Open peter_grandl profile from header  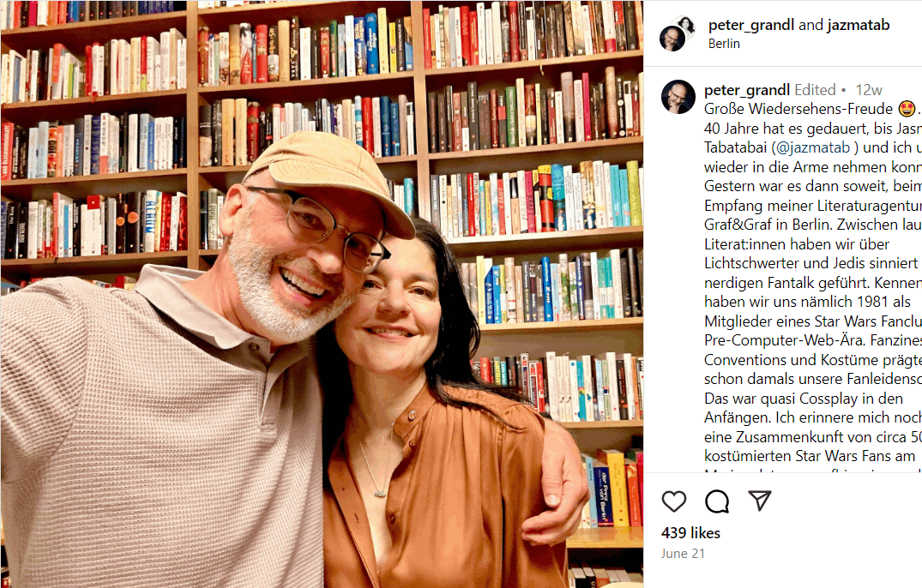(x=750, y=25)
